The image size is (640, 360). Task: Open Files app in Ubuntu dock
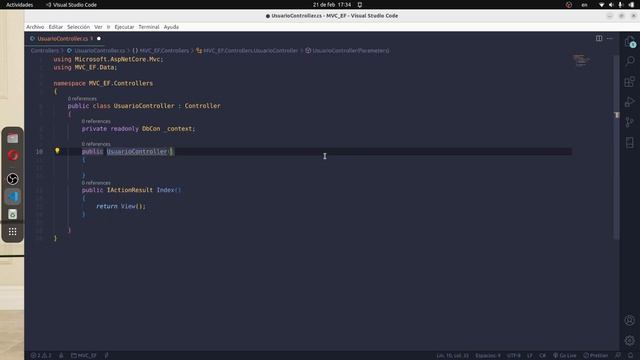[13, 138]
